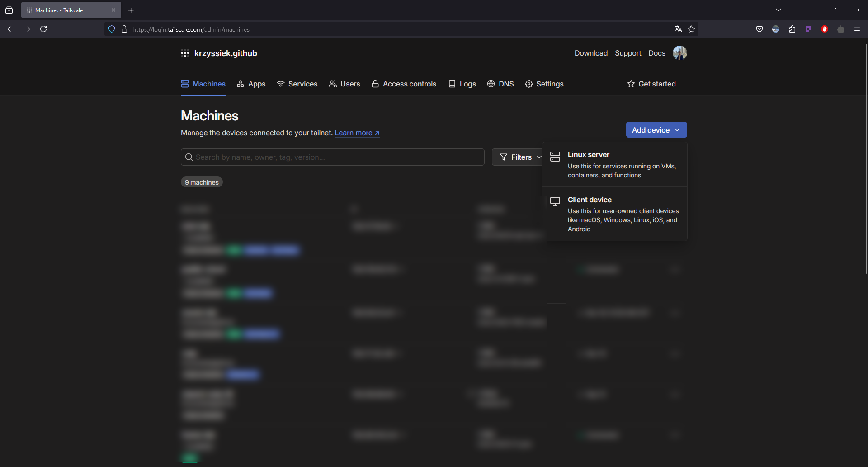Click the Tailscale dots logo icon

185,53
